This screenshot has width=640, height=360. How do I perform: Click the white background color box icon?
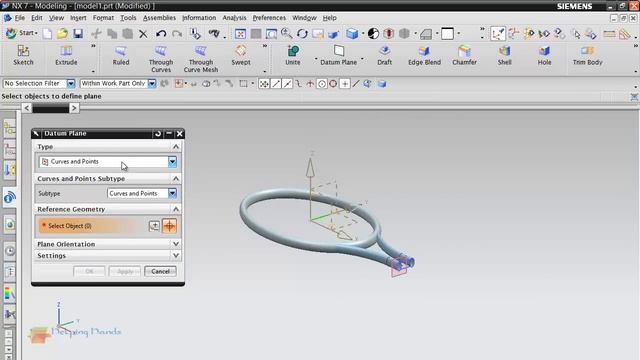[x=447, y=33]
